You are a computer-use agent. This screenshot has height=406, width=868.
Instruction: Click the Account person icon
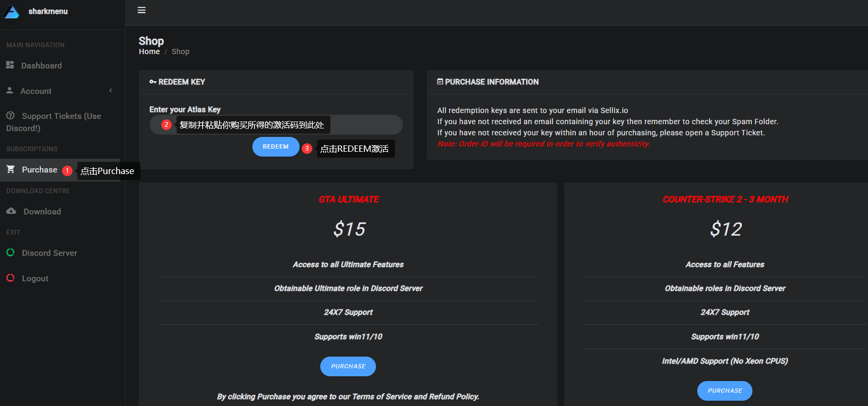point(10,91)
